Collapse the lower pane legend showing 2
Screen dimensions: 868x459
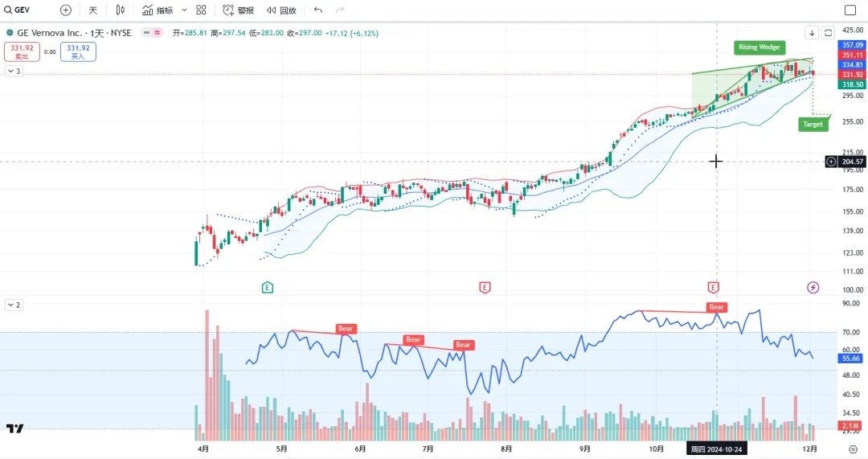coord(14,305)
